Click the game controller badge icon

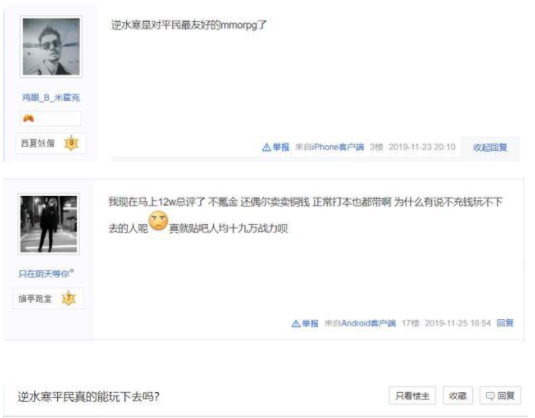click(28, 119)
